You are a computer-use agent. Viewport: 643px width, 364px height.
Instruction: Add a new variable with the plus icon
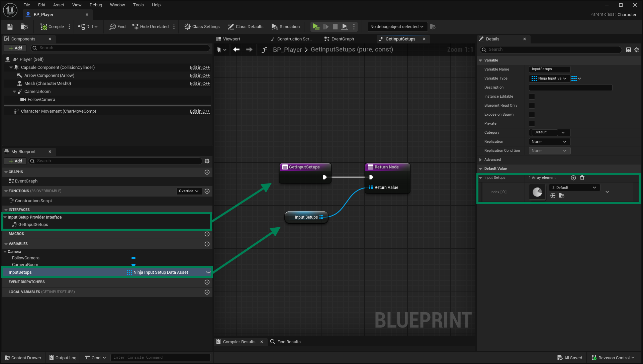click(207, 244)
